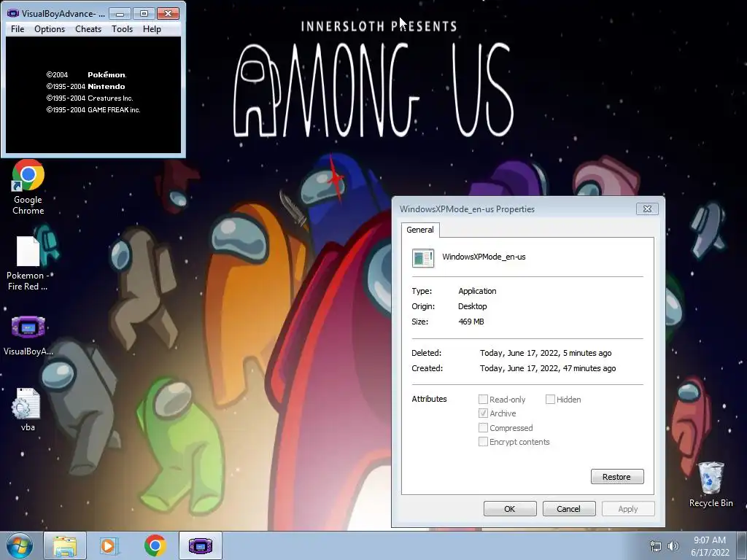Open the Options menu in VisualBoyAdvance
747x560 pixels.
pyautogui.click(x=50, y=29)
